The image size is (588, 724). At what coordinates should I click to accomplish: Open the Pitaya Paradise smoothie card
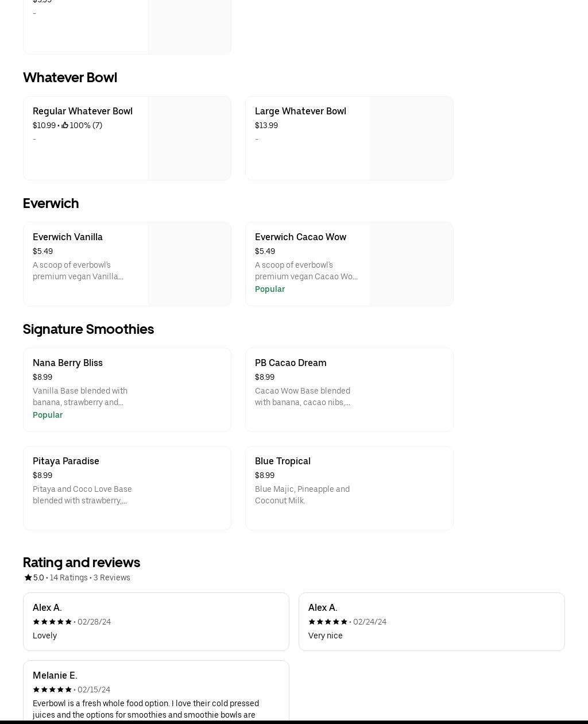(127, 488)
